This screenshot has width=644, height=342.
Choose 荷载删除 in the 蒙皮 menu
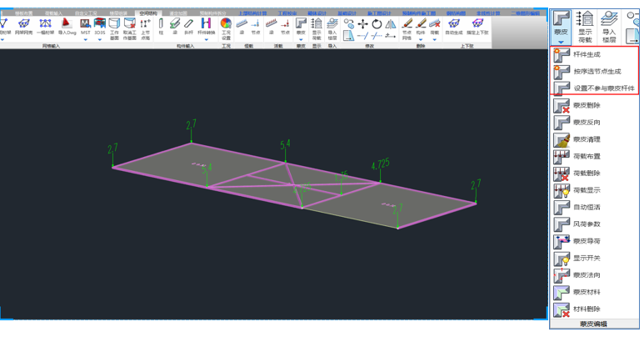[594, 173]
